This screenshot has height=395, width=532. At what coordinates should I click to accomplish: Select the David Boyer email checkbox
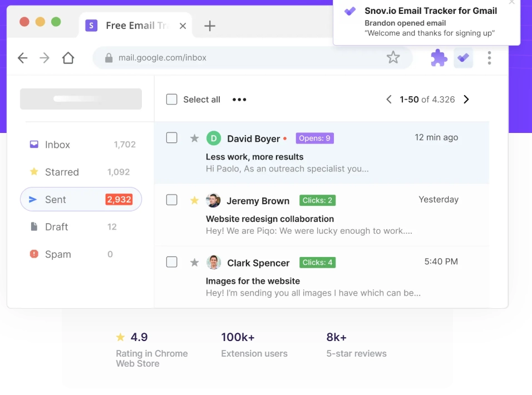point(172,137)
